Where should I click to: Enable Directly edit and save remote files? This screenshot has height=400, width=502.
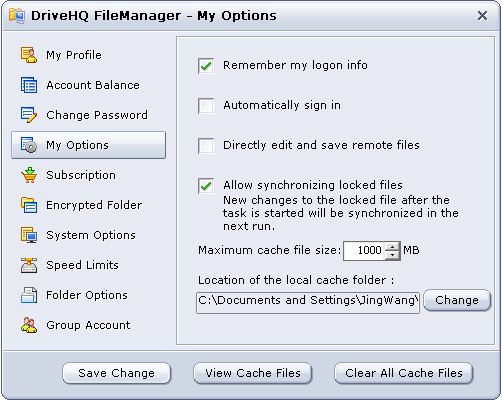[x=206, y=146]
